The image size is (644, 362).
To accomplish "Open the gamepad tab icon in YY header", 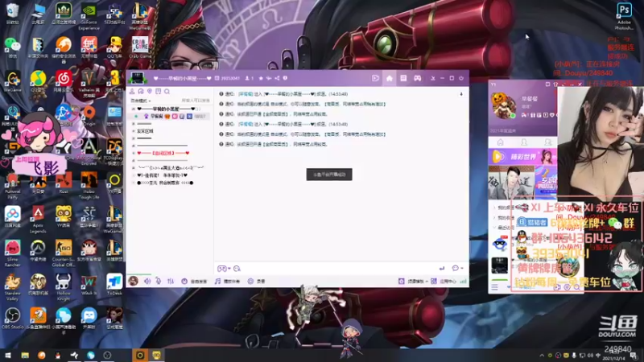I will pyautogui.click(x=417, y=78).
